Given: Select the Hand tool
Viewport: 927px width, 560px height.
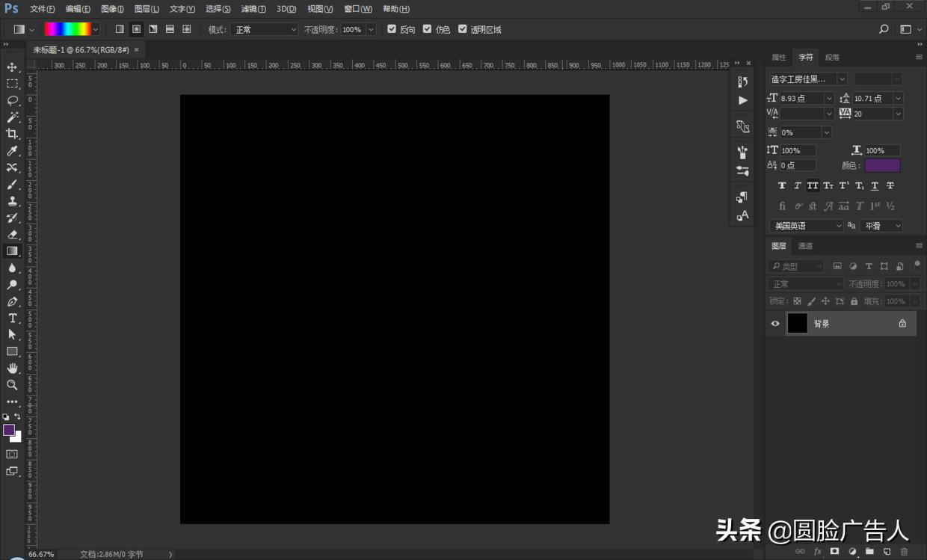Looking at the screenshot, I should [12, 368].
